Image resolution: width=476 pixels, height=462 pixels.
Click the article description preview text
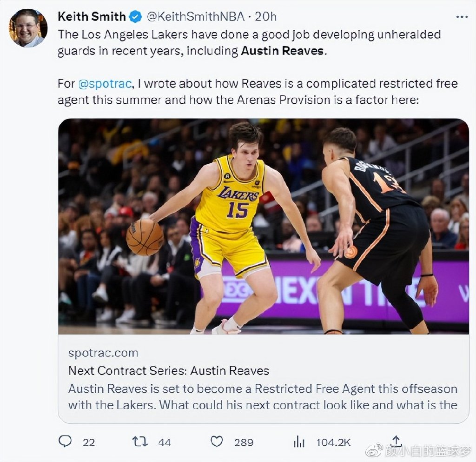(x=263, y=396)
